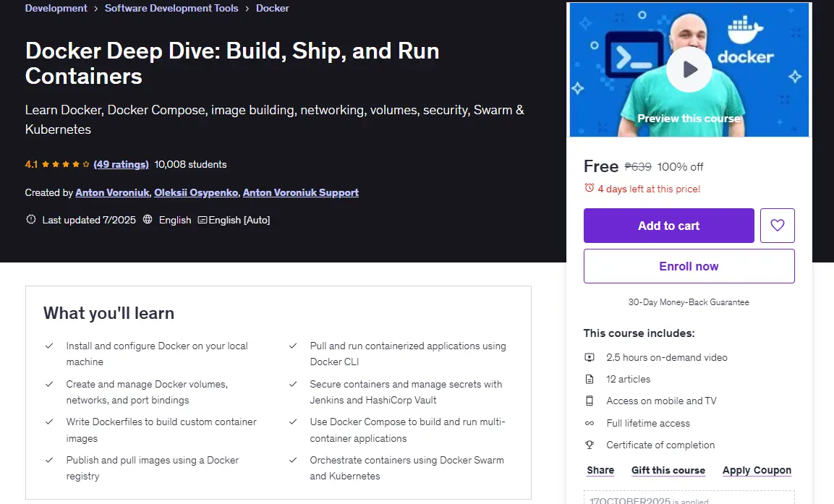Click '2.5 hours on-demand video' text
This screenshot has width=834, height=504.
(x=667, y=357)
